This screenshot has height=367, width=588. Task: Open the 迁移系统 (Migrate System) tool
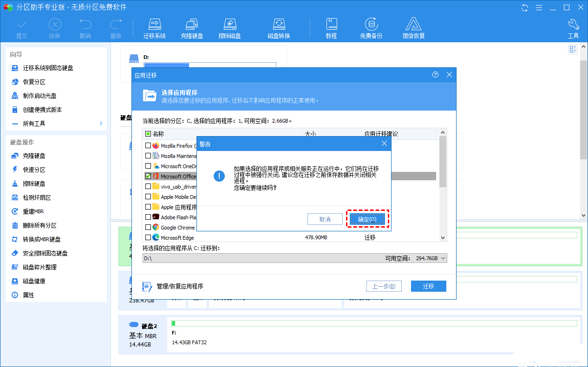[x=155, y=27]
